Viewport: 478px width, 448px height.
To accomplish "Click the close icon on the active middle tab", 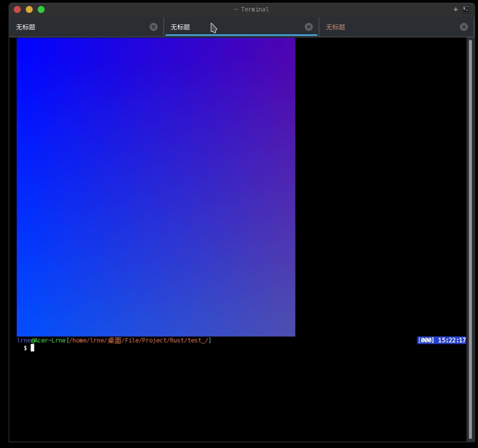I will coord(308,27).
